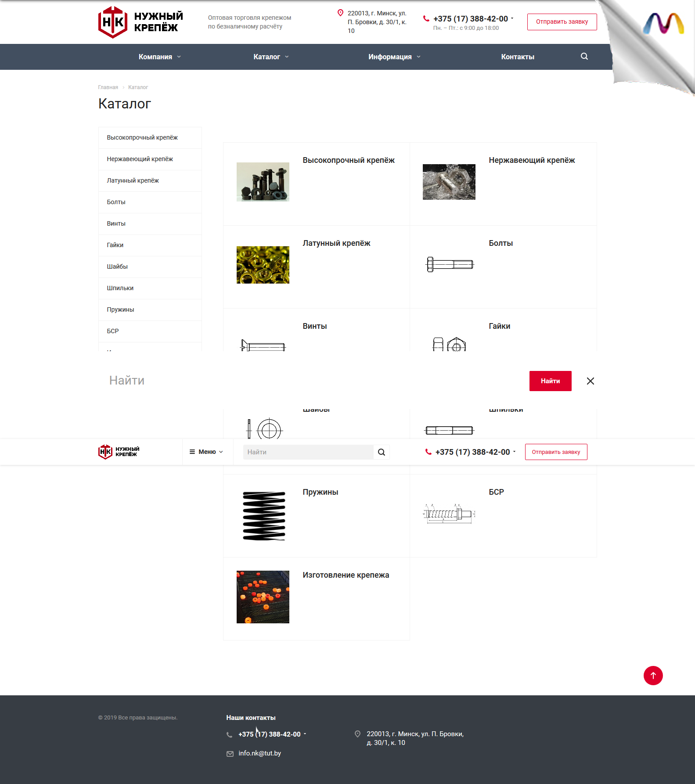Click the colorful wave icon in page corner

pos(663,24)
